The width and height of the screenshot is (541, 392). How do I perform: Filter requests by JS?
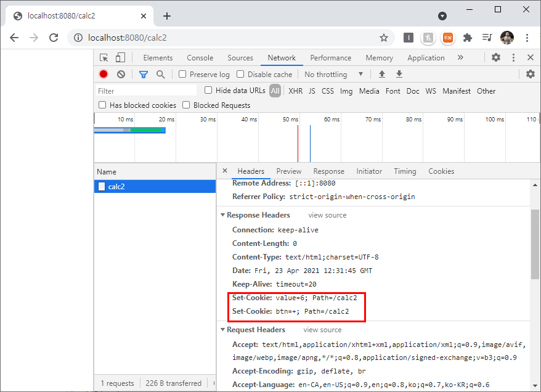click(x=312, y=91)
